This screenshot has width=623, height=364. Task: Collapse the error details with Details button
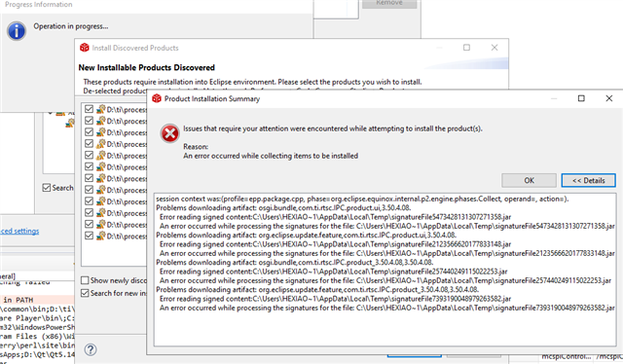[588, 180]
